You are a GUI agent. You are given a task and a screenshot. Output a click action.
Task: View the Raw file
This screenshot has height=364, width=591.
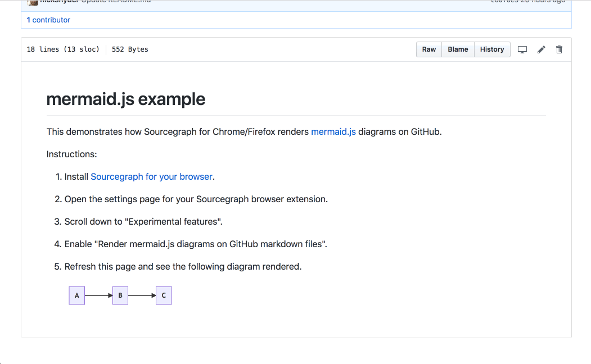(x=429, y=49)
